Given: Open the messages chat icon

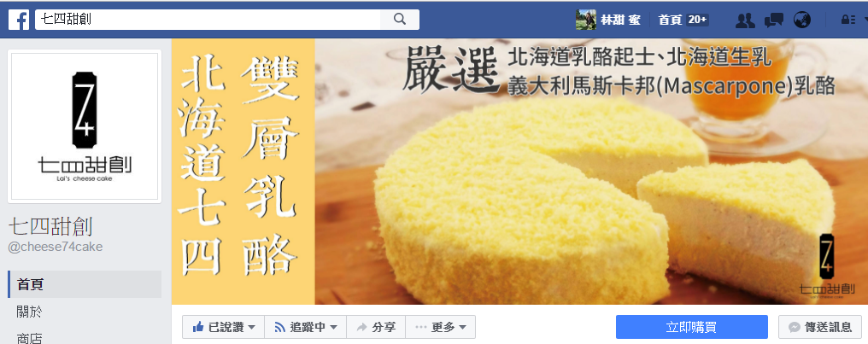Looking at the screenshot, I should tap(773, 20).
